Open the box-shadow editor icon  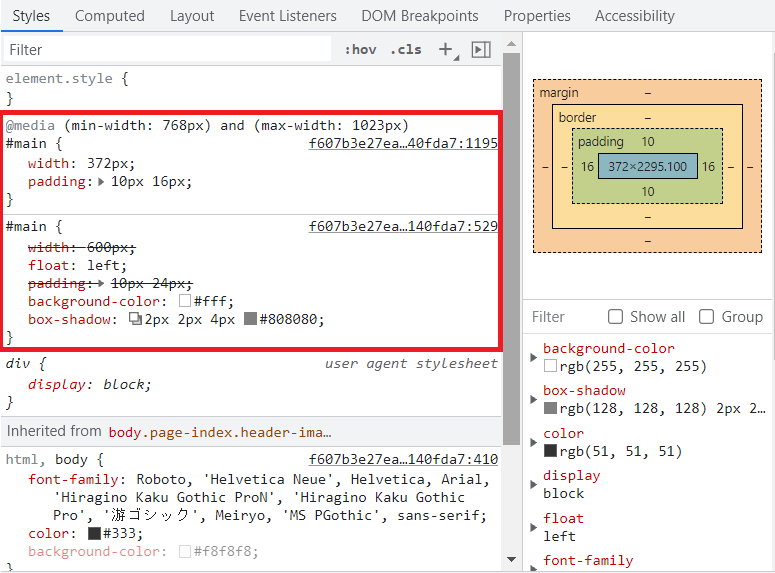(135, 319)
